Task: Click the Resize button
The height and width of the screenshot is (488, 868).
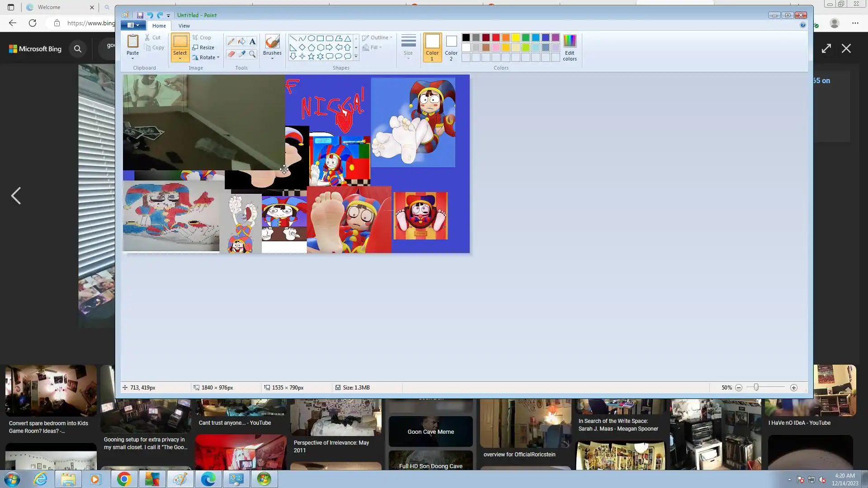Action: [x=203, y=47]
